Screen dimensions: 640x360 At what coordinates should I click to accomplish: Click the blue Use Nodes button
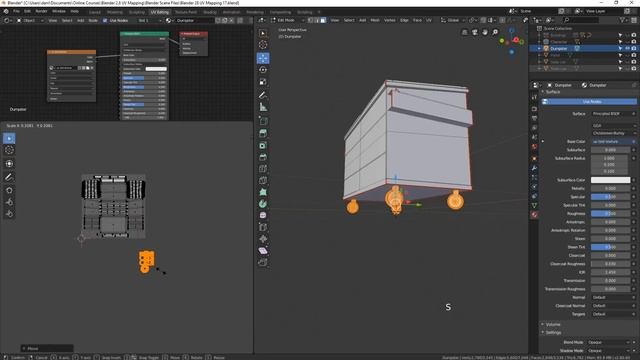click(x=589, y=101)
